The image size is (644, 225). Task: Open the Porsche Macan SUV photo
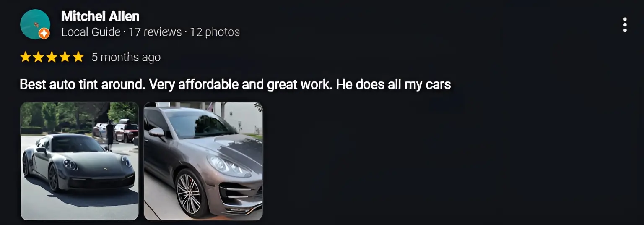tap(203, 161)
